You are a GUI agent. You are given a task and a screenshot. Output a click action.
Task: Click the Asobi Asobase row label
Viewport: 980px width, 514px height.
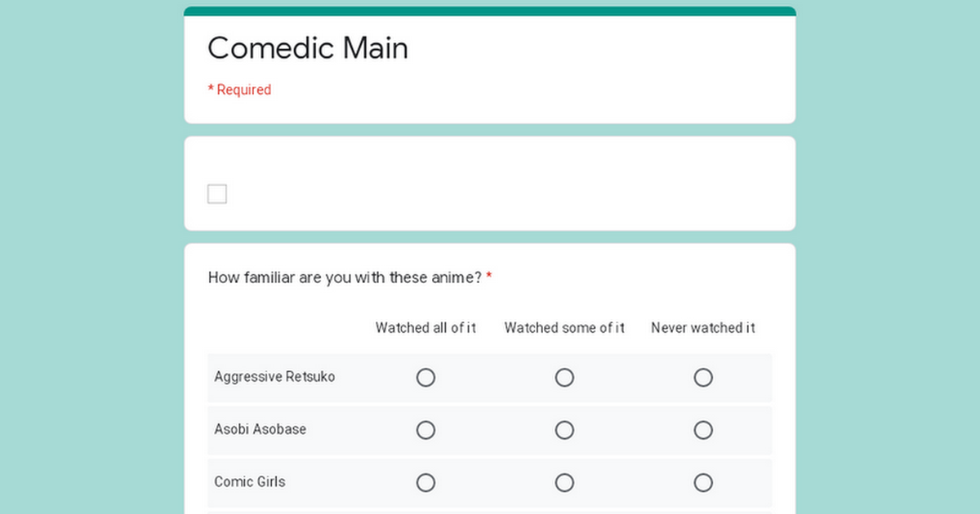(261, 429)
